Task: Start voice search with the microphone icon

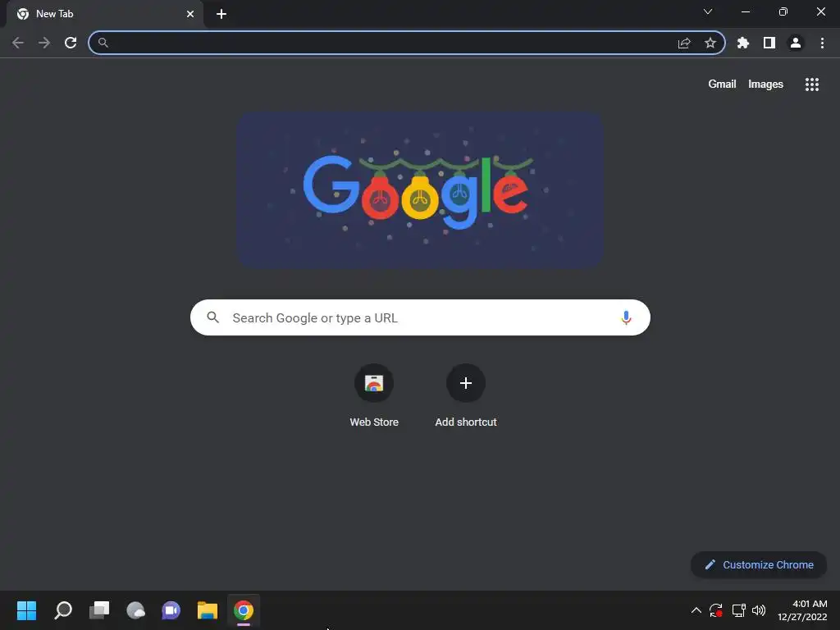Action: coord(626,317)
